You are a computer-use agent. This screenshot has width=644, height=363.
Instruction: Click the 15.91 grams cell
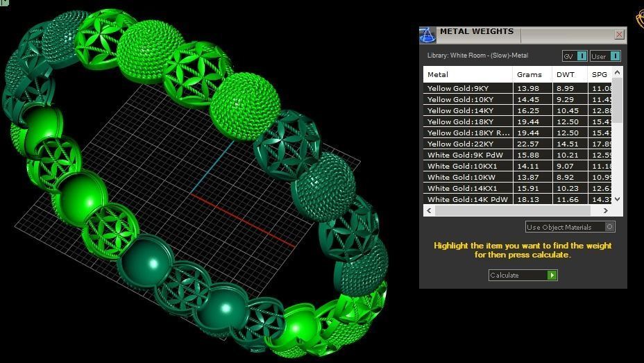(532, 188)
